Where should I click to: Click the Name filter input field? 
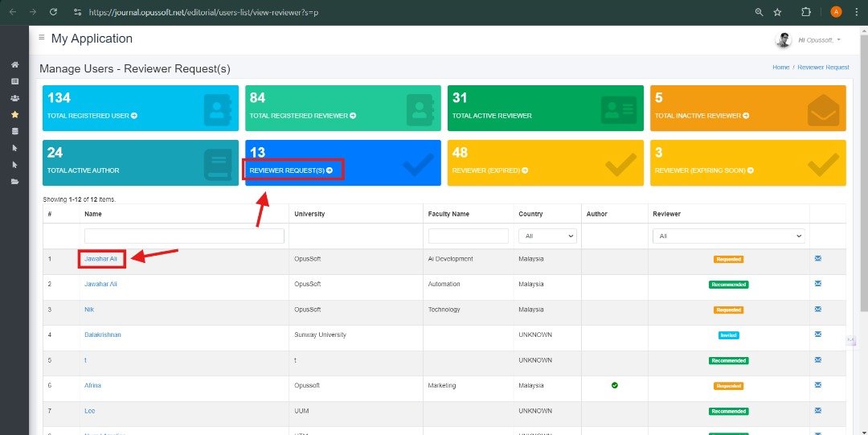pos(184,236)
